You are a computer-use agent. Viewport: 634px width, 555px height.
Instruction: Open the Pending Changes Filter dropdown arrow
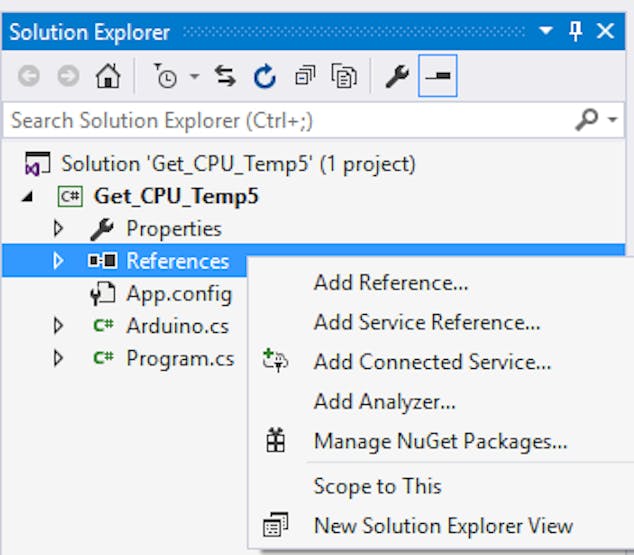(x=194, y=77)
